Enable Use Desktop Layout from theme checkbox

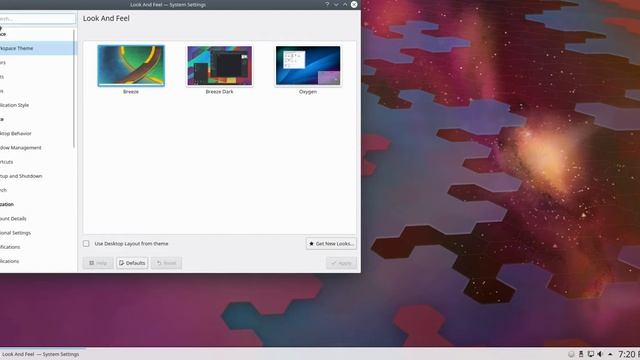tap(86, 244)
